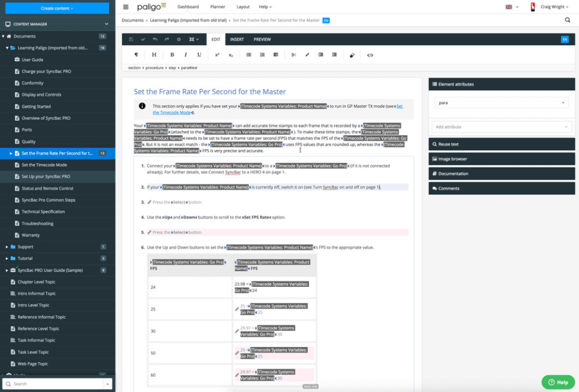The height and width of the screenshot is (392, 579).
Task: Open the Craig Wright user menu
Action: (x=554, y=7)
